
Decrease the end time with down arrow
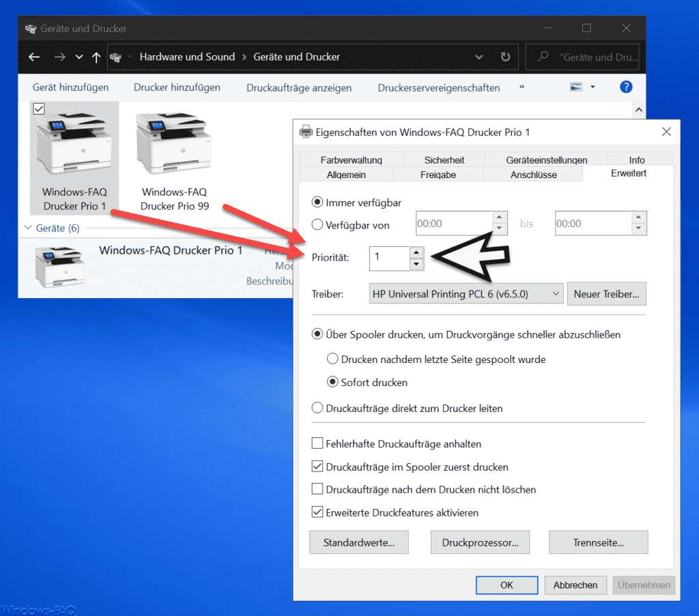click(638, 229)
